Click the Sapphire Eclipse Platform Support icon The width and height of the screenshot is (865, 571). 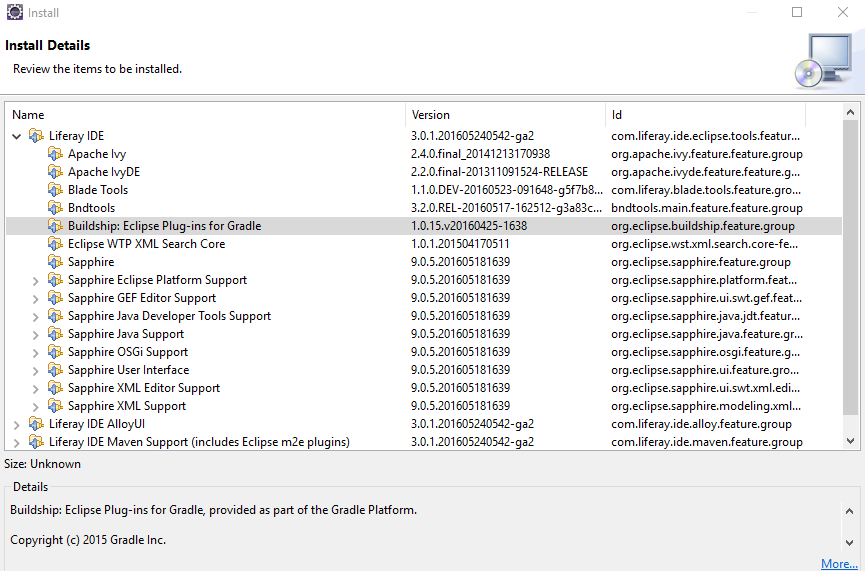(x=55, y=280)
